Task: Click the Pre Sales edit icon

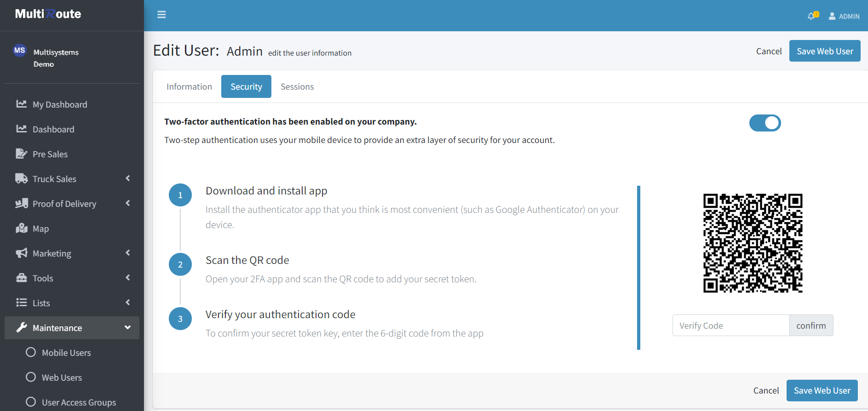Action: pyautogui.click(x=21, y=154)
